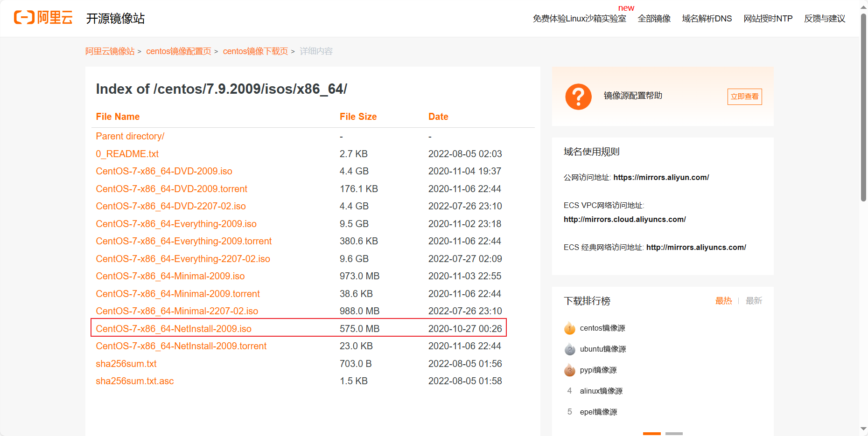Click the 详细内容 breadcrumb text
Viewport: 868px width, 436px height.
click(316, 51)
